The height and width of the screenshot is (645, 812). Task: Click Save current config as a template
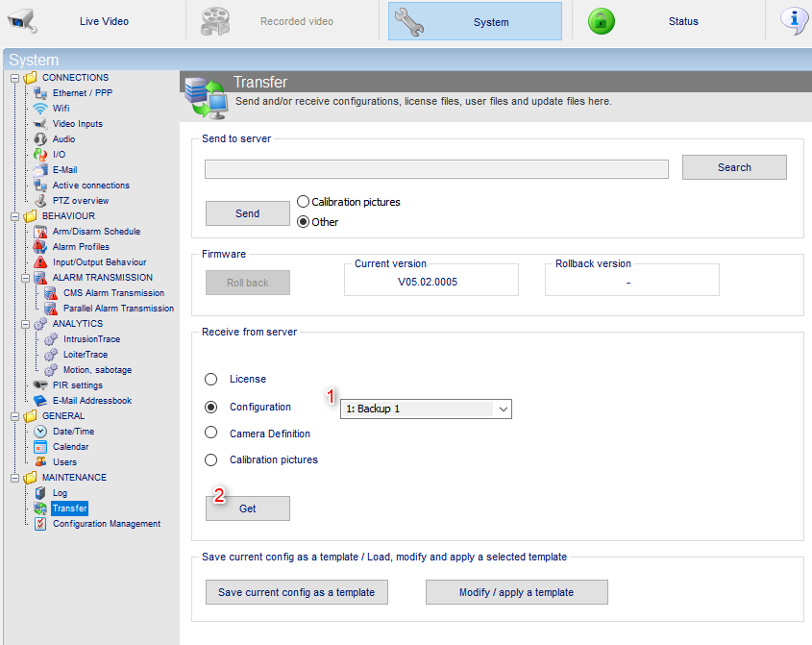[x=297, y=592]
